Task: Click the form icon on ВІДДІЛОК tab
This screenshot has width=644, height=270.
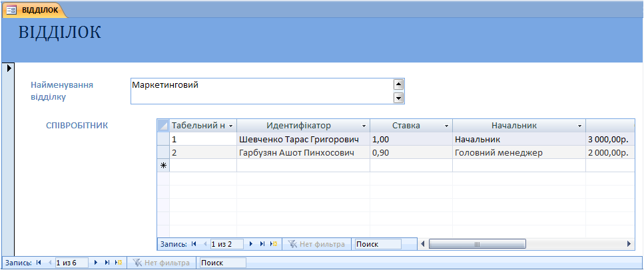Action: click(11, 10)
